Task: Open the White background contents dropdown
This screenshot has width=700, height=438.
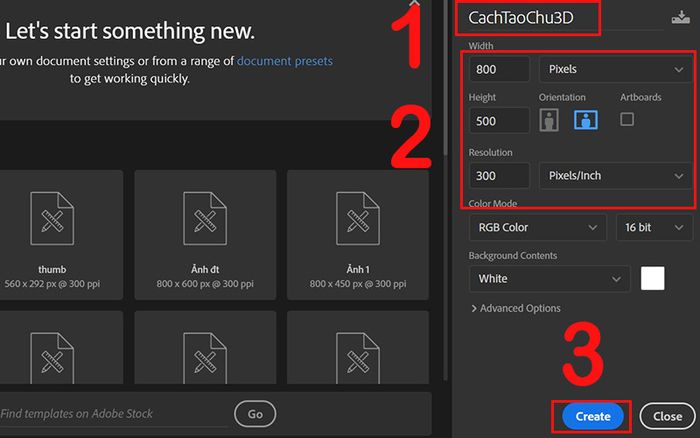Action: point(550,279)
